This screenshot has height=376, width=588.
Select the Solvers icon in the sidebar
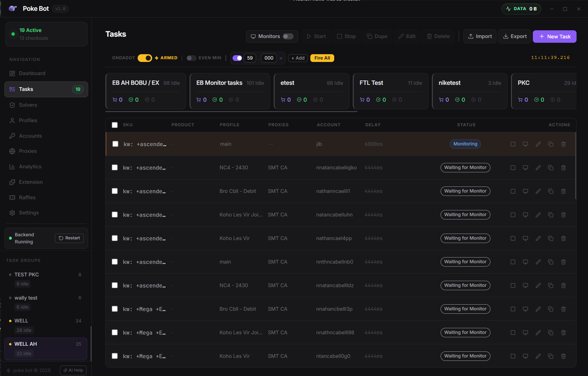click(x=12, y=105)
